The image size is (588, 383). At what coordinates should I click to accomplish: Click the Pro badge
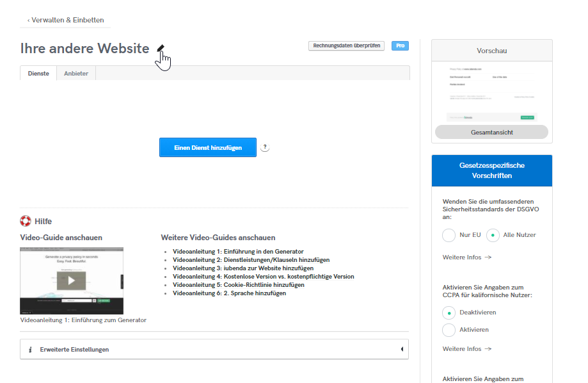400,46
